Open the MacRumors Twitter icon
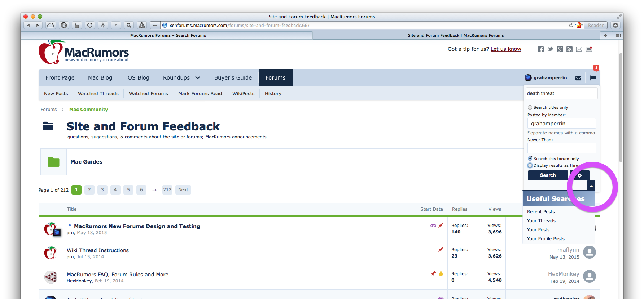644x299 pixels. pyautogui.click(x=550, y=49)
